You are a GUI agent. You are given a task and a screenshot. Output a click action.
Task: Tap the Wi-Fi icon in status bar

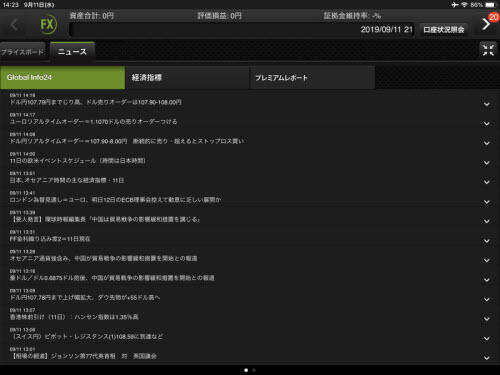(464, 5)
